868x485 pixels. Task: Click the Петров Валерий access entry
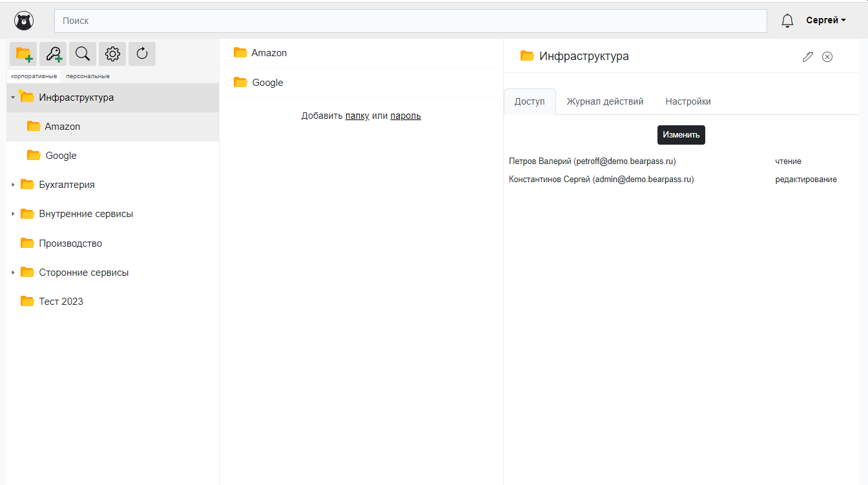tap(592, 161)
